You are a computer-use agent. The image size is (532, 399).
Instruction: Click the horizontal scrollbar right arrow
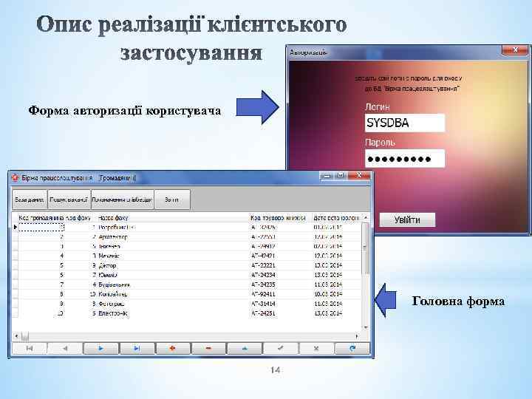click(357, 336)
